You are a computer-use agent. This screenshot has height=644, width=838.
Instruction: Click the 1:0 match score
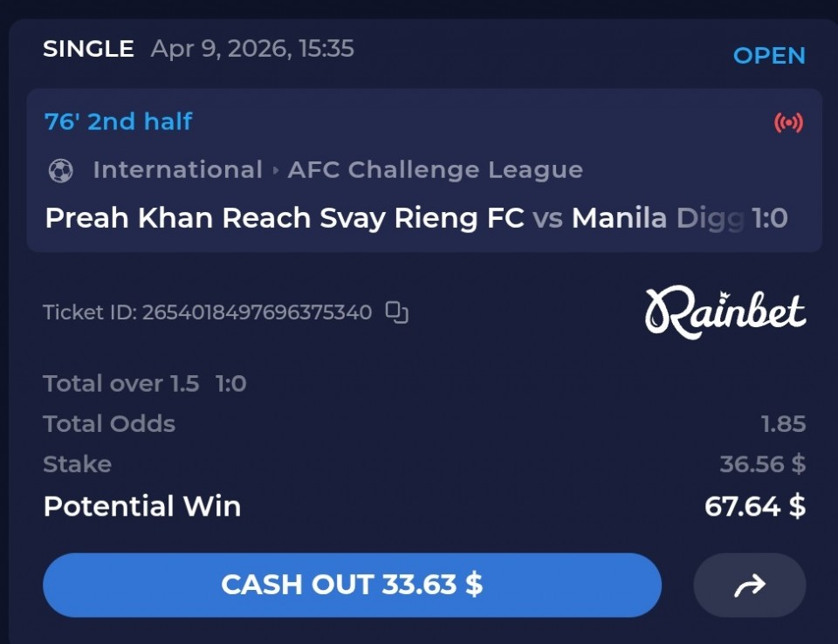click(770, 218)
